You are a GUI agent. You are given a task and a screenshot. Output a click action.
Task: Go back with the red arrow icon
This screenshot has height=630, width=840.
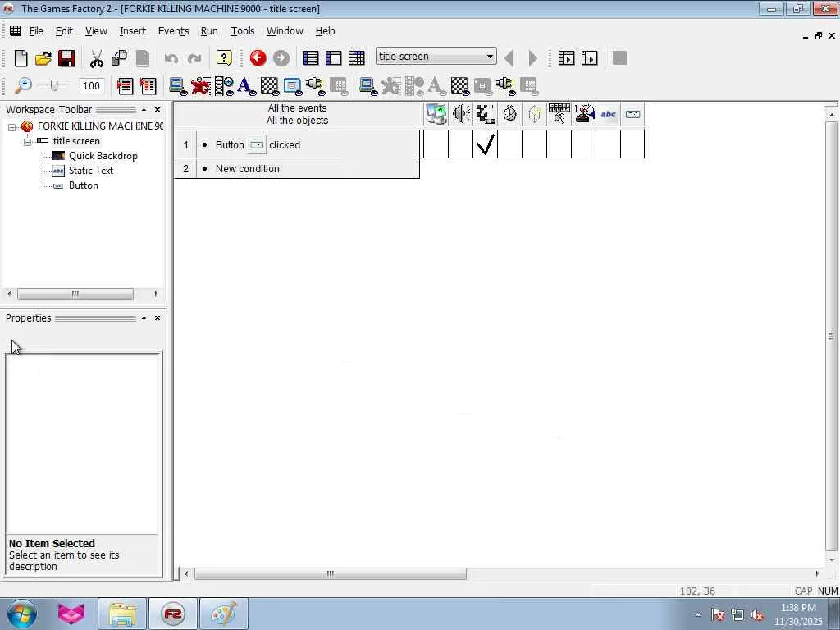pyautogui.click(x=258, y=58)
